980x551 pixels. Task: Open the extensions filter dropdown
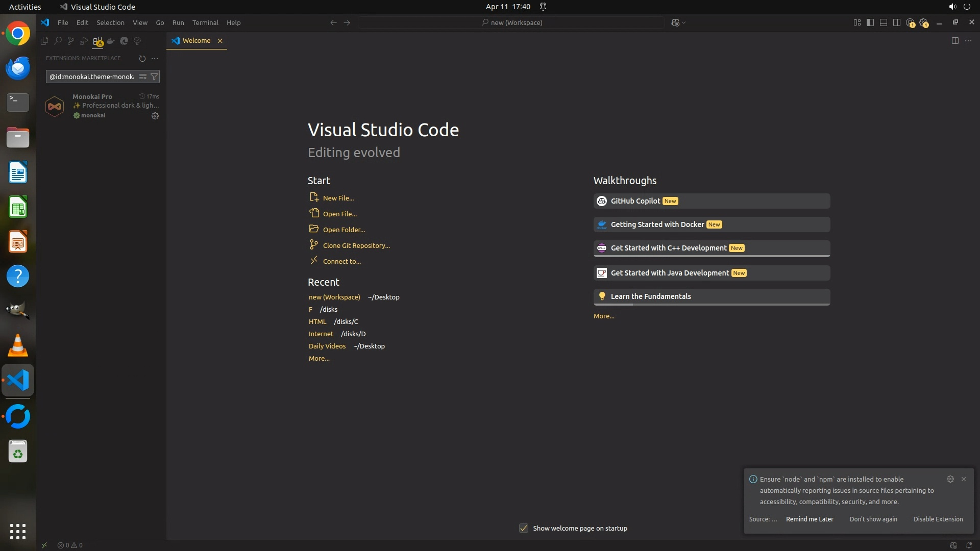154,77
